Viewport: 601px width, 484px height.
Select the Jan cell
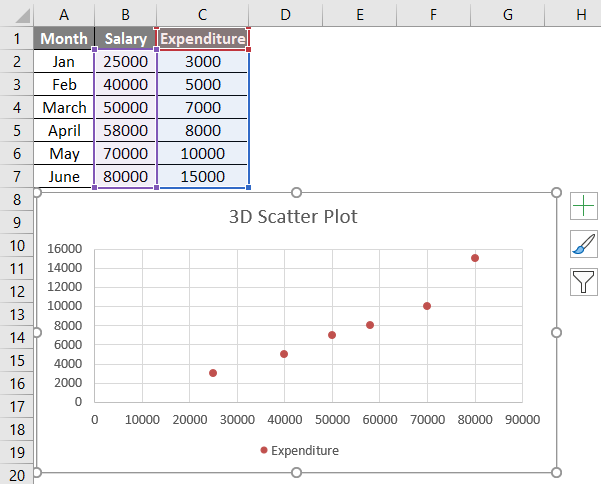[x=64, y=61]
